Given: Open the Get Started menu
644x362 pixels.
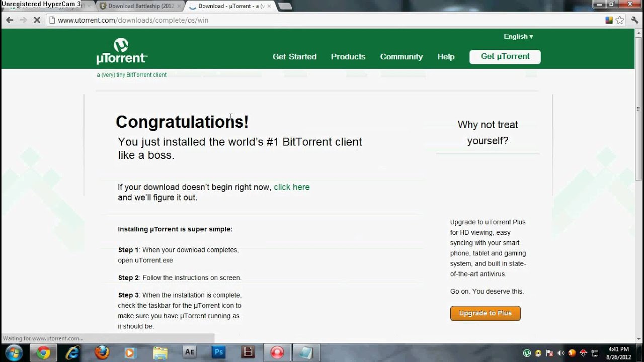Looking at the screenshot, I should coord(294,56).
